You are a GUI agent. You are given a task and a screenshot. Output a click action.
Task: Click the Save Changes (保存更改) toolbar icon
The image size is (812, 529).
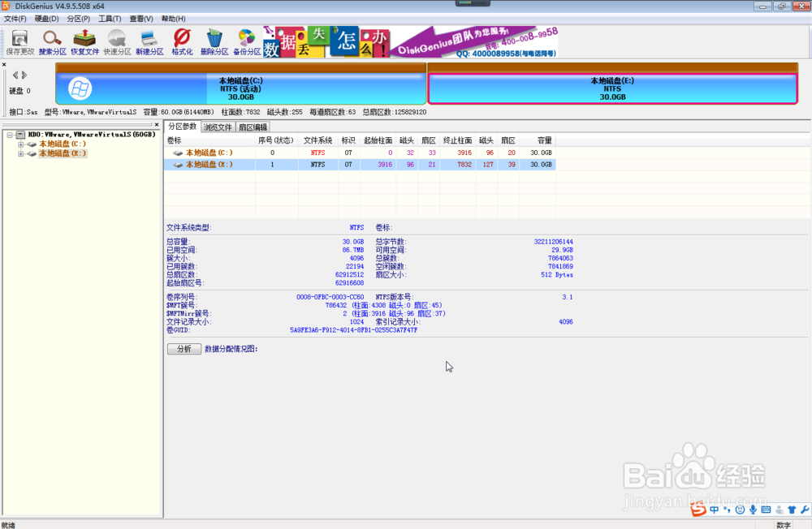[20, 42]
